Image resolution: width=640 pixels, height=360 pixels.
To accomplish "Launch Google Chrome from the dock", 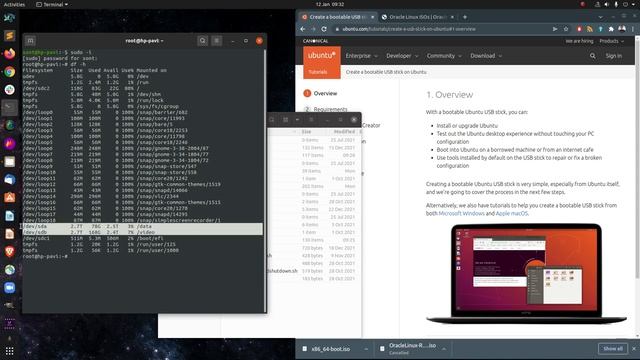I will [9, 72].
